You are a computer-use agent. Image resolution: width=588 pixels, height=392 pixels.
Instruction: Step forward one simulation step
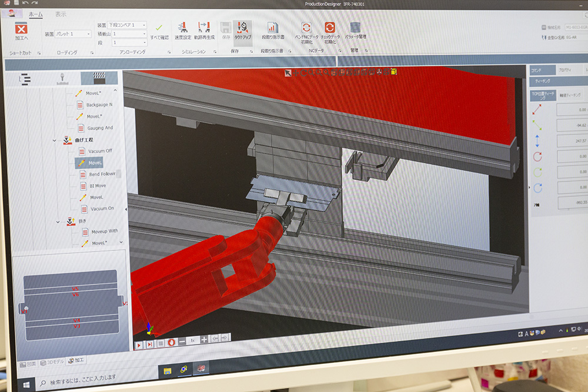pos(149,344)
